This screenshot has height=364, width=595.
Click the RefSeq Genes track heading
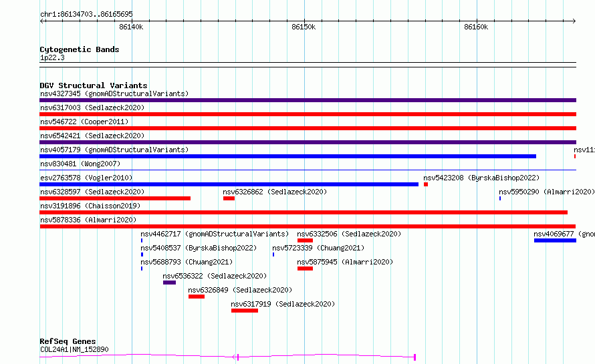[x=68, y=341]
